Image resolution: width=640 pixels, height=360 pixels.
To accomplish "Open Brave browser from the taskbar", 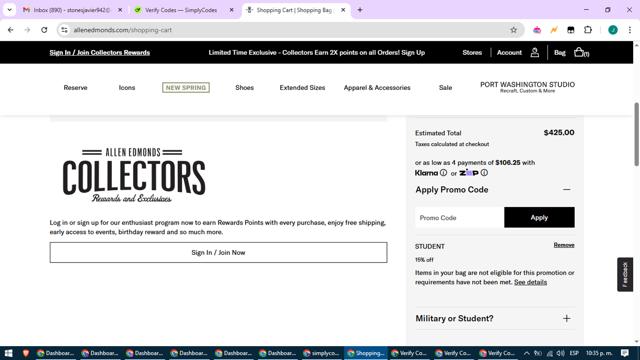I will pyautogui.click(x=26, y=353).
